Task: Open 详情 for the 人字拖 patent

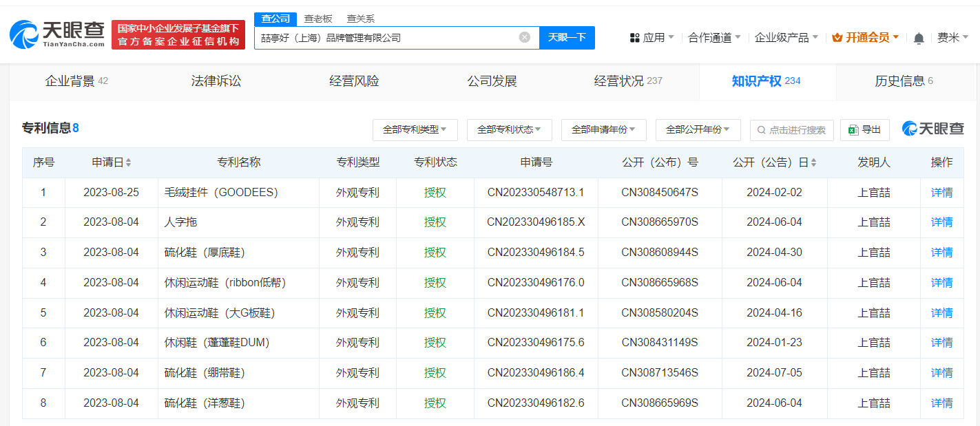Action: (x=941, y=222)
